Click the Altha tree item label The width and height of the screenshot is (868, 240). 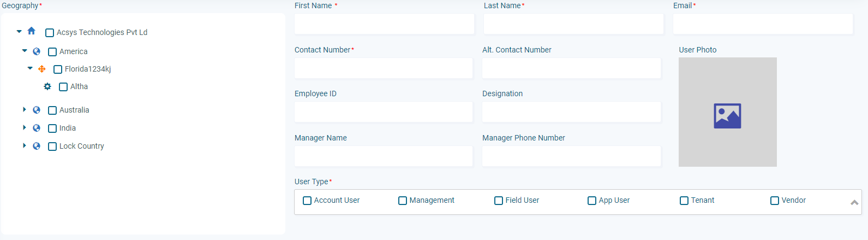coord(79,86)
